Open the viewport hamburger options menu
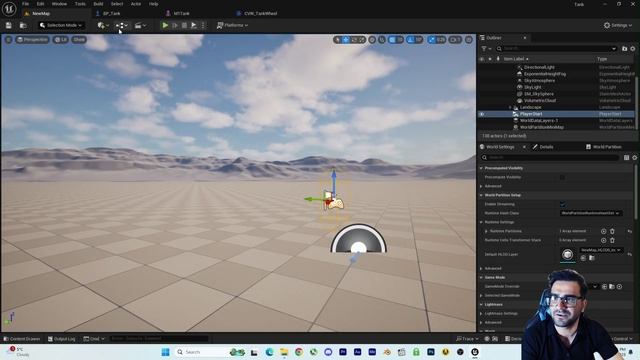 pyautogui.click(x=9, y=40)
